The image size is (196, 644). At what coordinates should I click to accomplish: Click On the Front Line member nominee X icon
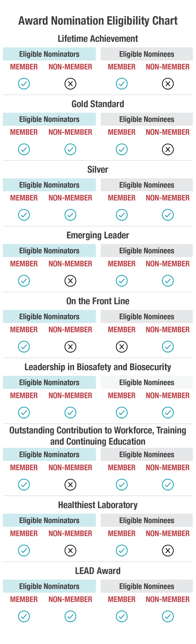122,347
